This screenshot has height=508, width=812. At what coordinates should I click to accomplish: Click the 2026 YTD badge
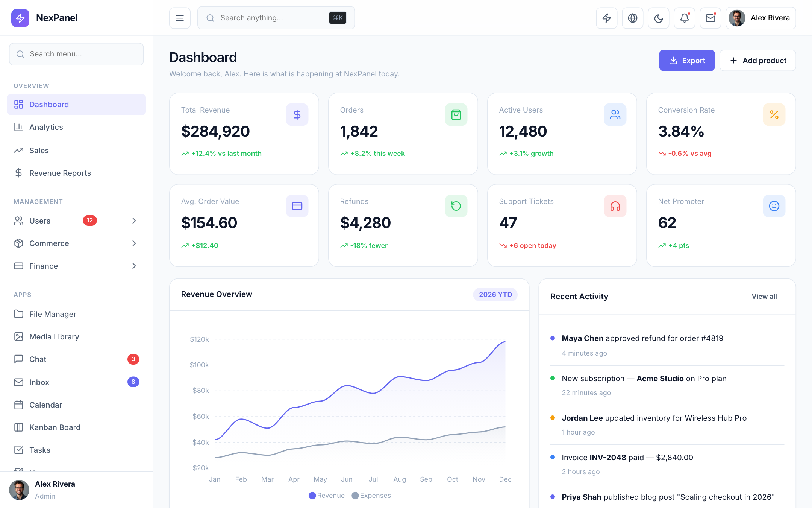point(495,294)
